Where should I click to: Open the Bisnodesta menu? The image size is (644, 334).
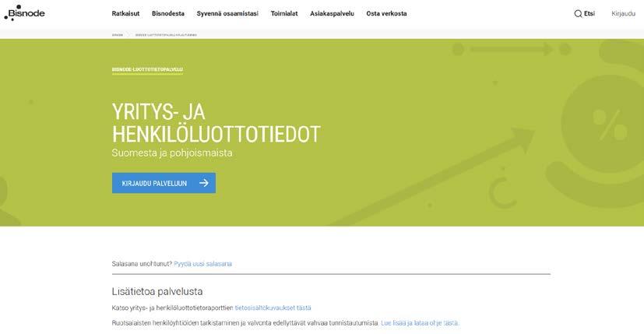point(168,13)
